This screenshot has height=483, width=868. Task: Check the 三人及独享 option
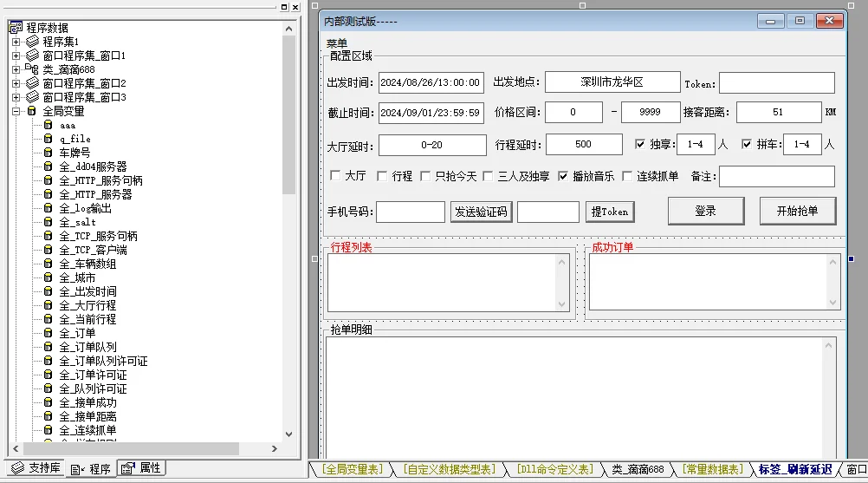pyautogui.click(x=488, y=175)
